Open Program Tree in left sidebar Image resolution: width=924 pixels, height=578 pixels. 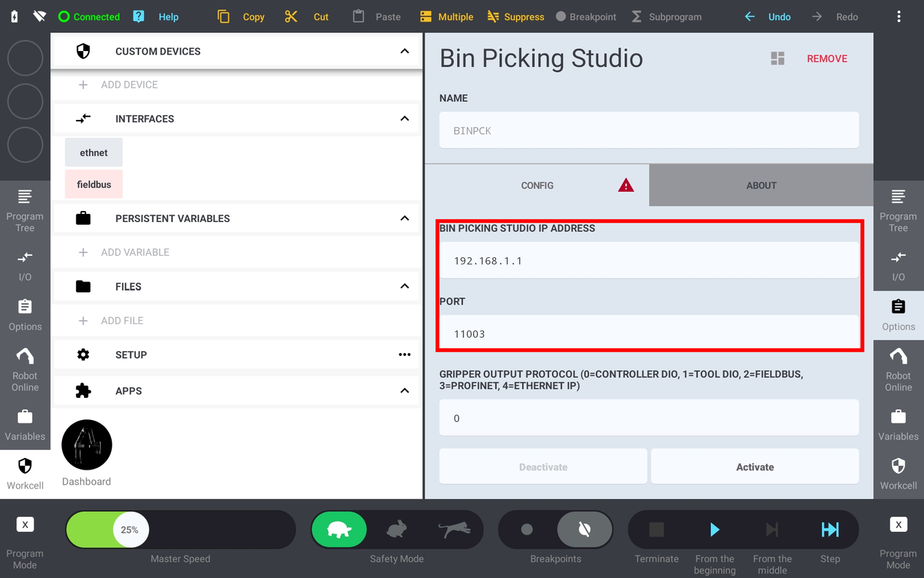pos(25,210)
